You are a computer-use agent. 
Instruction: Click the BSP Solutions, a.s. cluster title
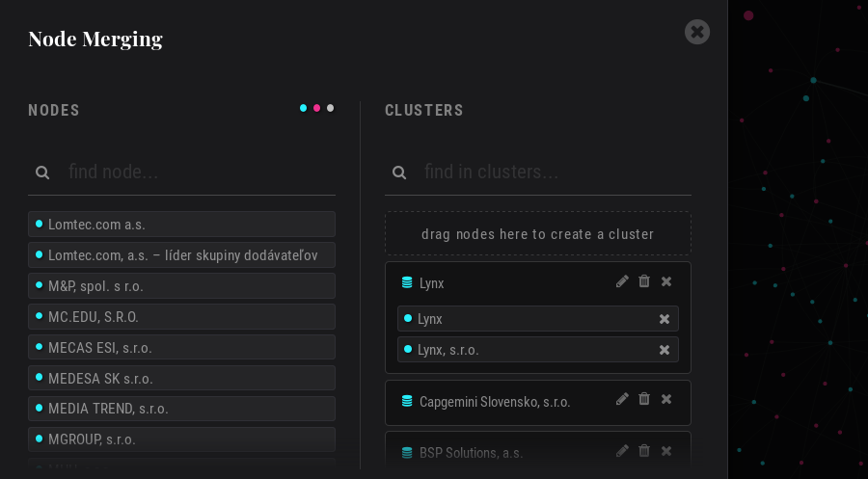click(x=471, y=453)
